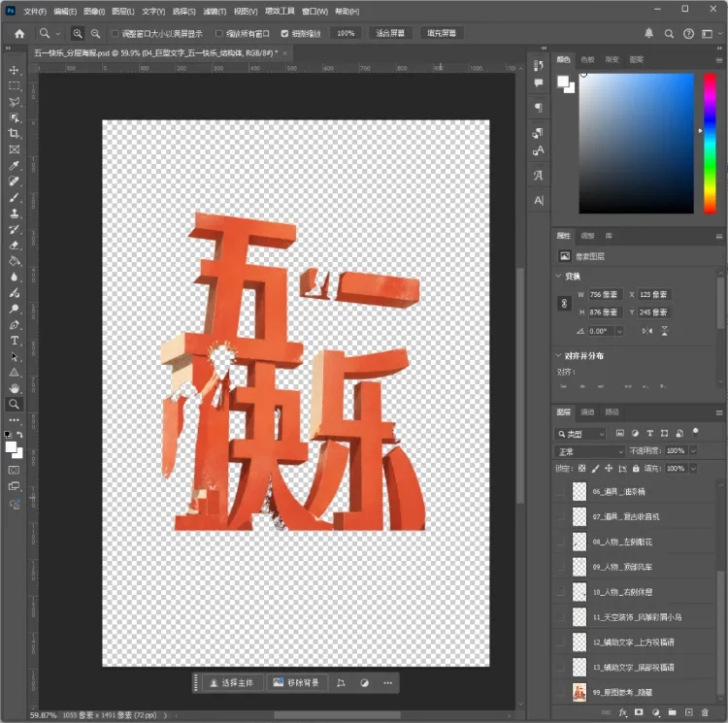Click the search icon in options bar
This screenshot has height=723, width=728.
[x=669, y=33]
